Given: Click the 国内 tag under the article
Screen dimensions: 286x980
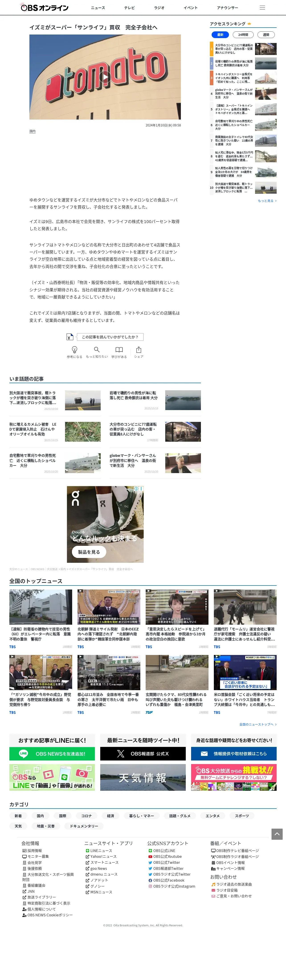Looking at the screenshot, I should click(x=32, y=131).
